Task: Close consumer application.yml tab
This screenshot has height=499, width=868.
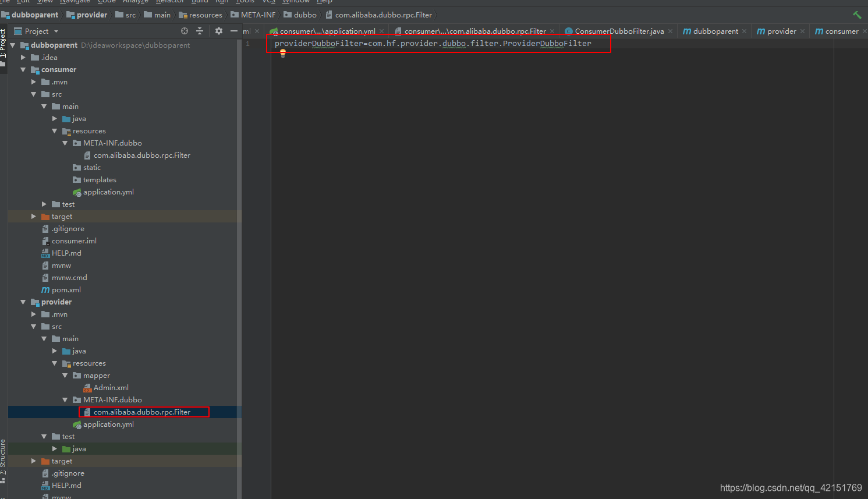Action: (381, 31)
